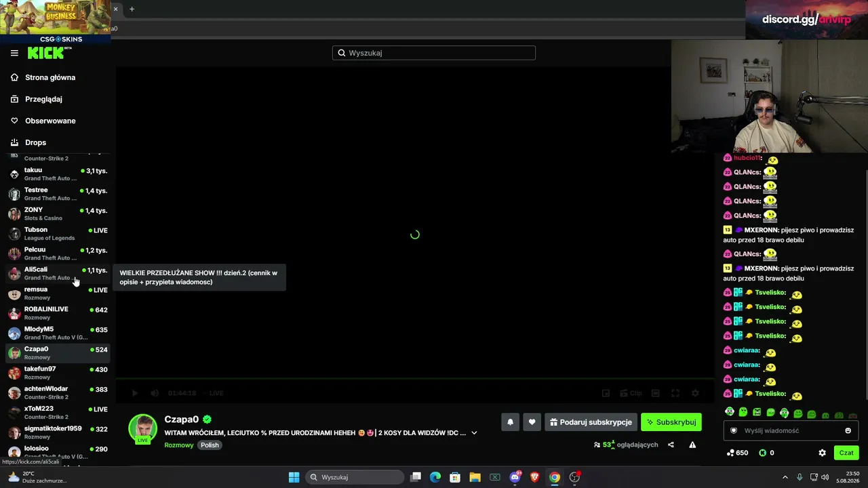
Task: Click the Czapa0 channel name
Action: point(181,420)
